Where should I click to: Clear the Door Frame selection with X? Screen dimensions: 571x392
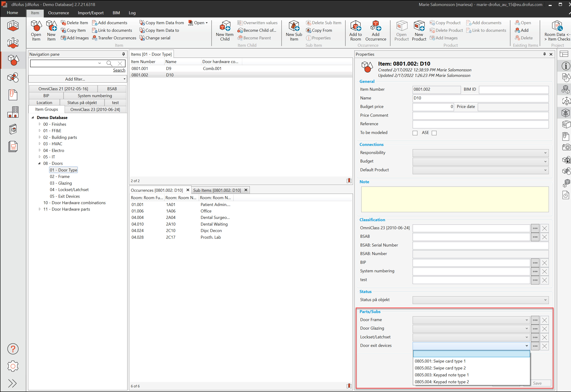(545, 320)
